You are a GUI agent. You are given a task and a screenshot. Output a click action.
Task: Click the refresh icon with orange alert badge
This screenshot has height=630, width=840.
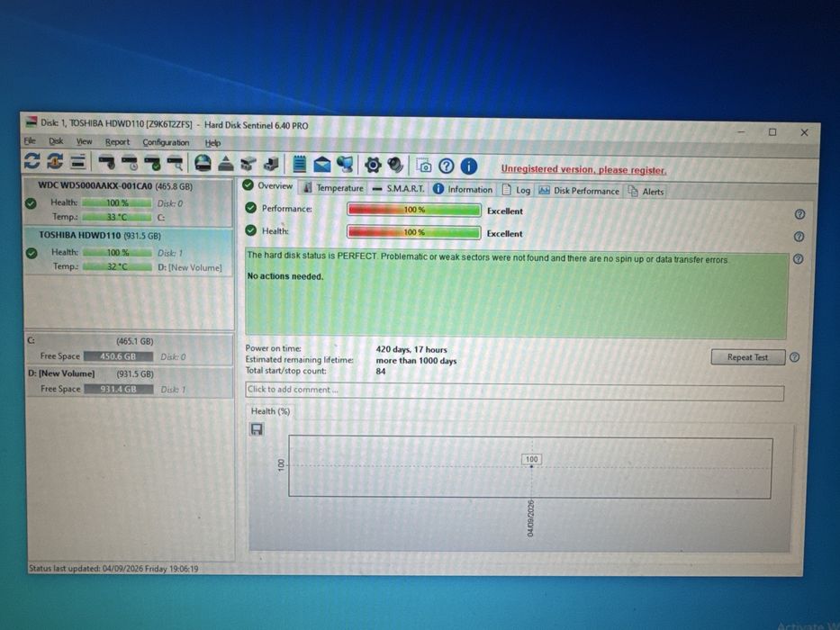[55, 161]
